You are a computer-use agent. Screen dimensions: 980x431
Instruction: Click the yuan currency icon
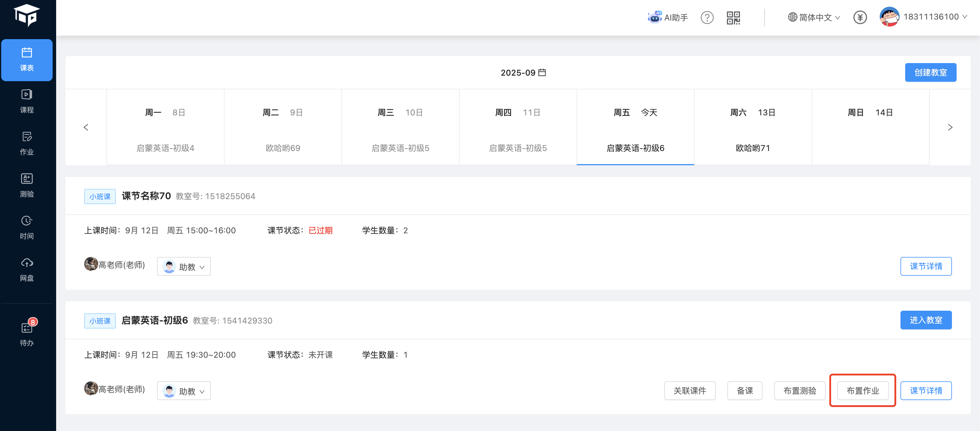point(860,18)
